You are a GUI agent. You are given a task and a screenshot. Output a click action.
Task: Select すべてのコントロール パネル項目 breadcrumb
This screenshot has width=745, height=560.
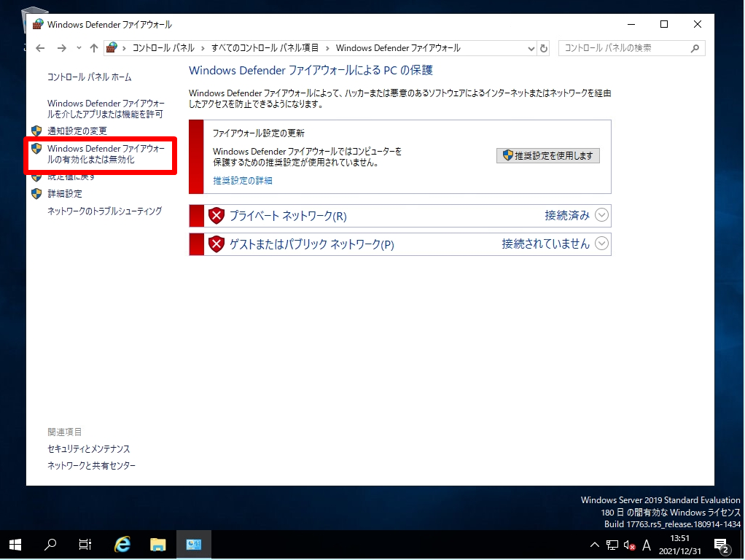tap(265, 48)
